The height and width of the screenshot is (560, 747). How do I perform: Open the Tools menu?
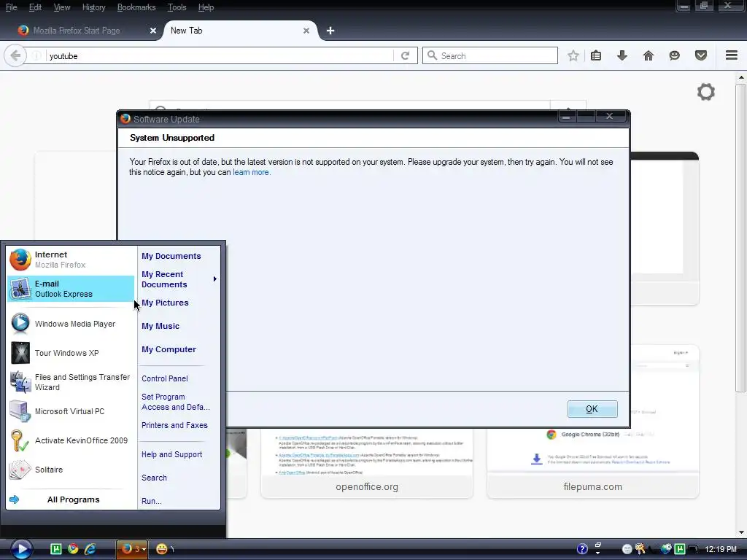177,7
